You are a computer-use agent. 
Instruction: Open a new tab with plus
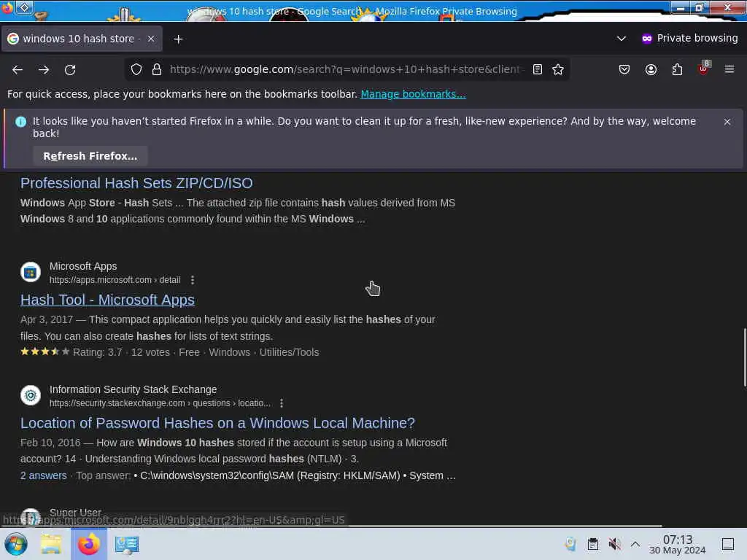(178, 39)
